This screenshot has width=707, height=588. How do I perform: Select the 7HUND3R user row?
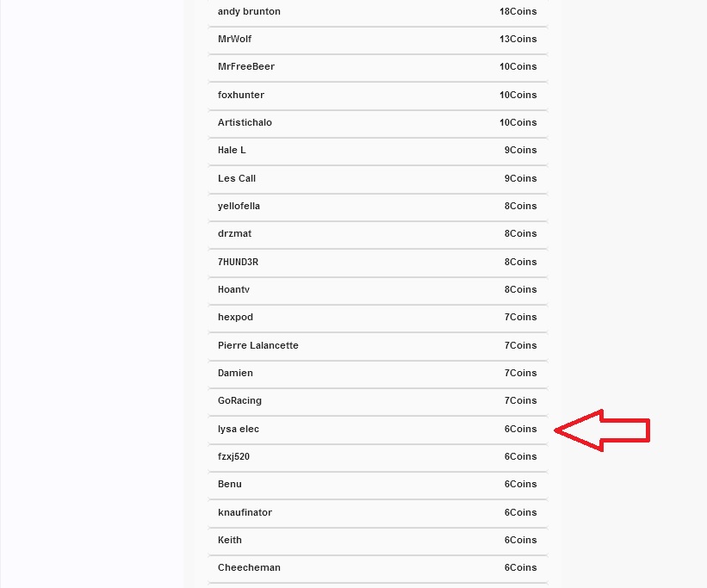(378, 262)
